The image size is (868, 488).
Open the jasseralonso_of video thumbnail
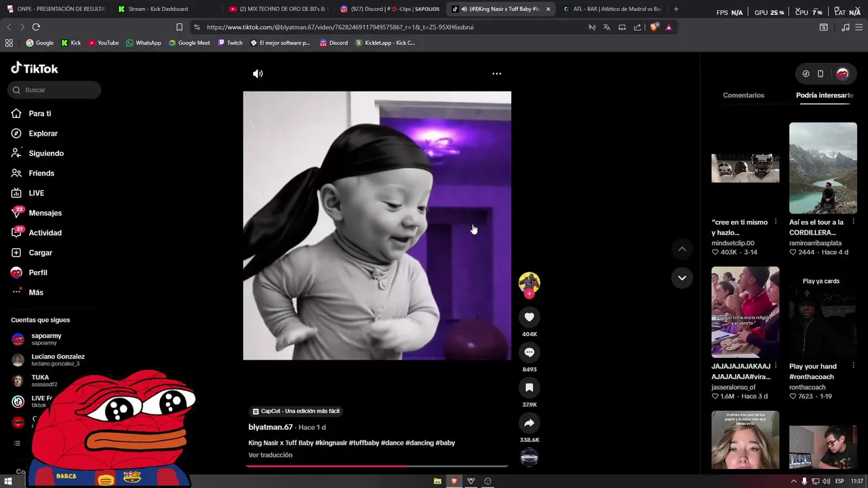click(745, 312)
